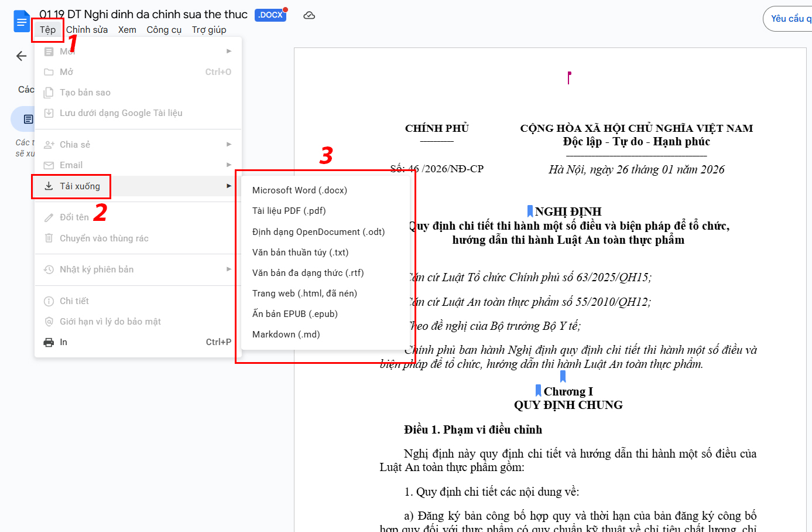Open the Công cụ menu
Screen dimensions: 812x532
[x=164, y=30]
